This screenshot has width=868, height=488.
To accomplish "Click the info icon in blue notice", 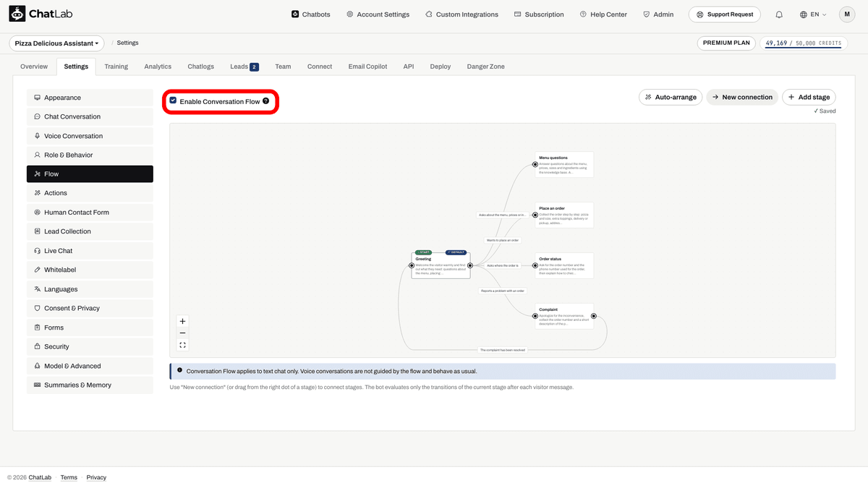I will click(179, 370).
